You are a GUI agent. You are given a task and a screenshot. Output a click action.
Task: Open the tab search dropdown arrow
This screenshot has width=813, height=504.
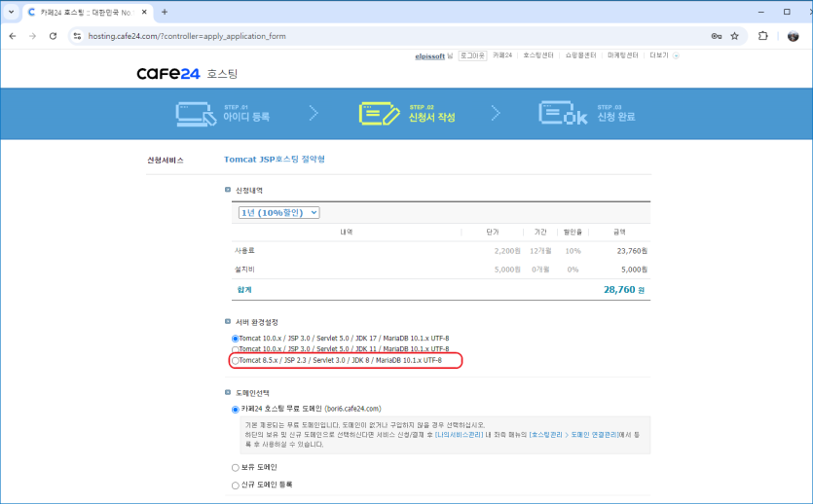click(x=11, y=12)
